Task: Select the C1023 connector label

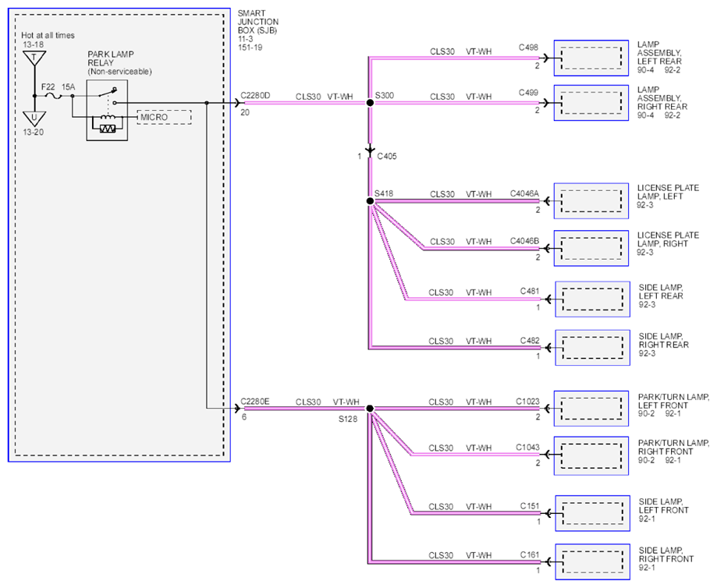Action: 527,402
